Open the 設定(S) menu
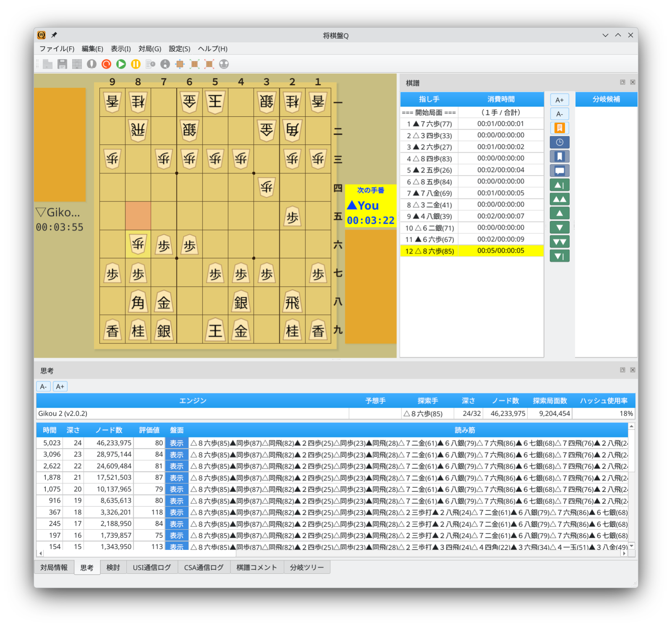 tap(179, 49)
